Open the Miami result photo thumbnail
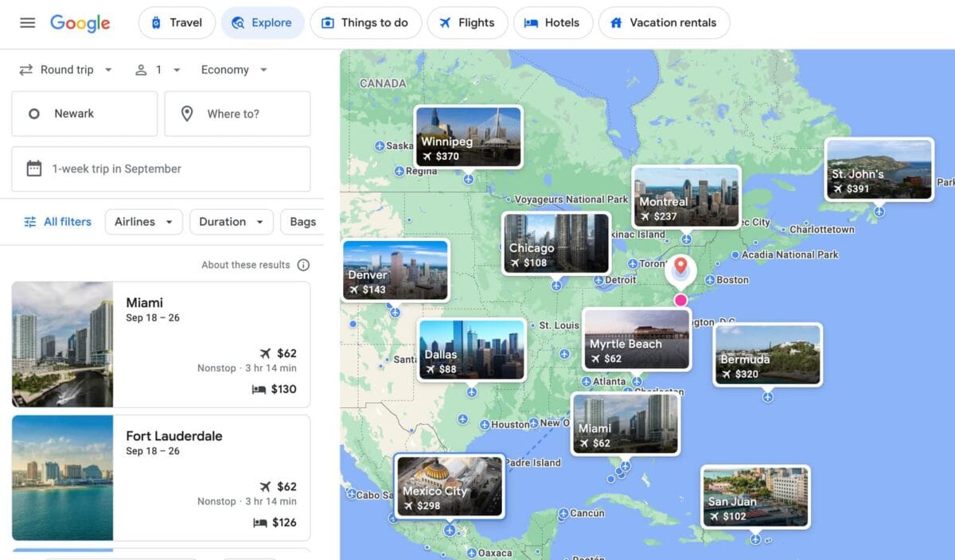 click(x=62, y=344)
